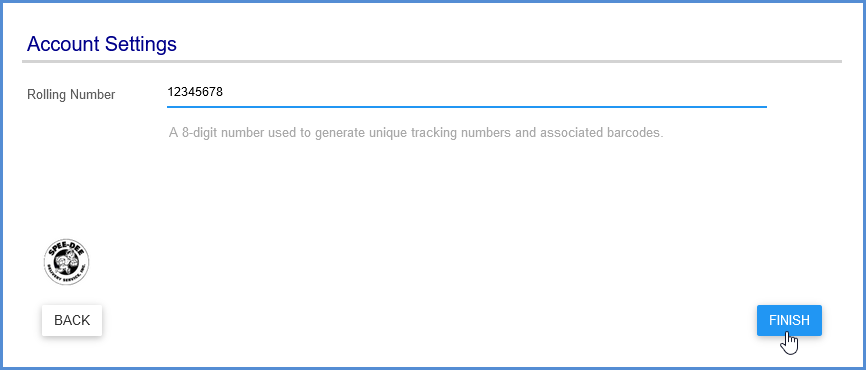The image size is (866, 370).
Task: Click the blue underline of Rolling Number field
Action: click(467, 107)
